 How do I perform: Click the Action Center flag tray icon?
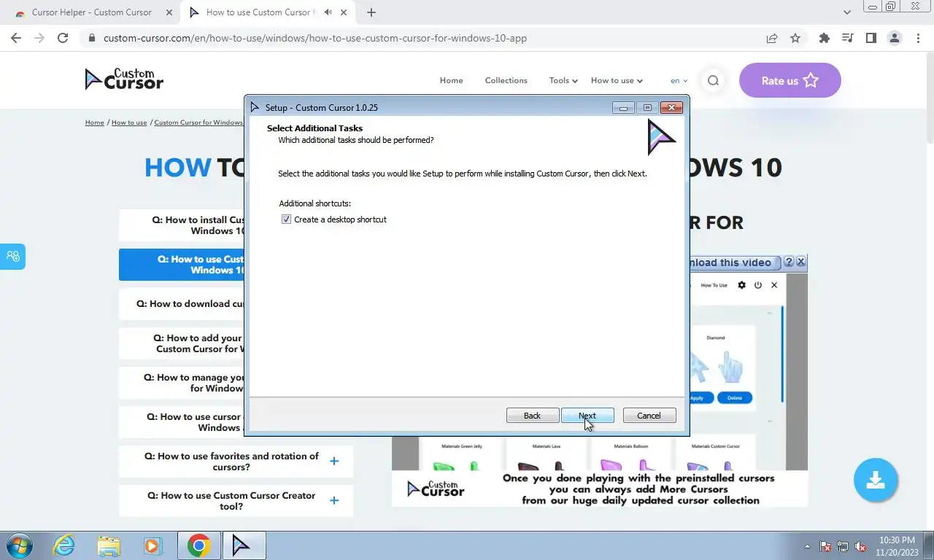[825, 546]
